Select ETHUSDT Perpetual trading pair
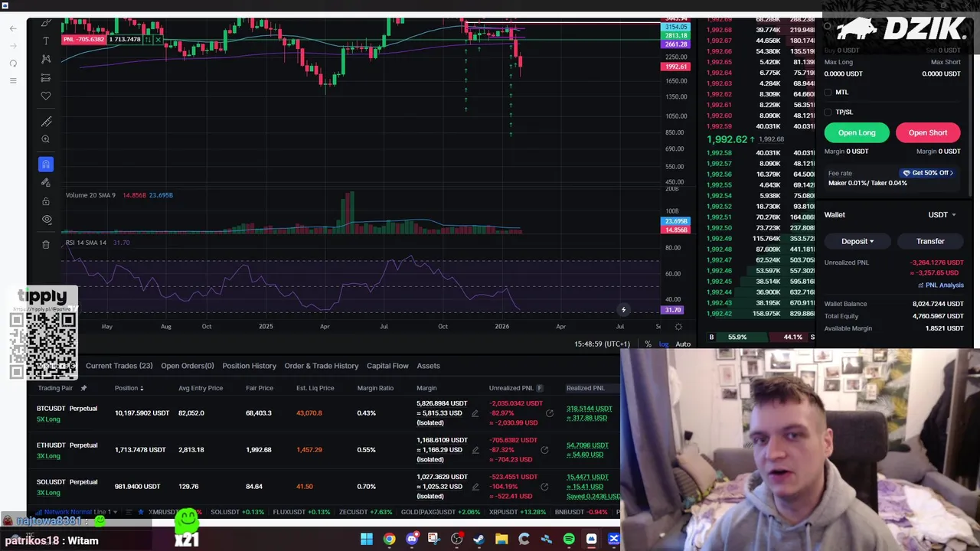This screenshot has height=551, width=980. click(67, 445)
